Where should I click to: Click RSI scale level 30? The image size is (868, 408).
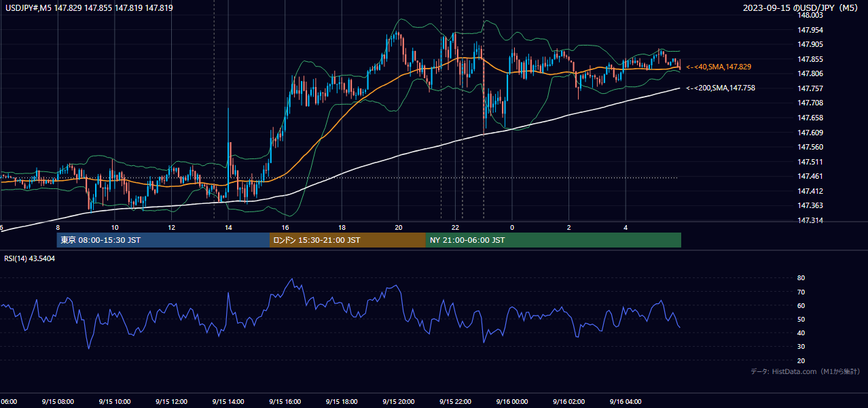pos(801,347)
